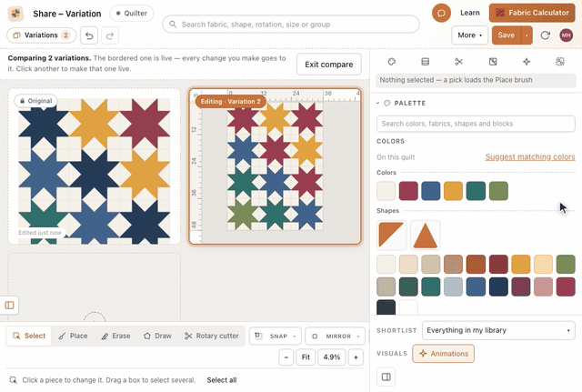Zoom out with the minus button

pyautogui.click(x=286, y=357)
